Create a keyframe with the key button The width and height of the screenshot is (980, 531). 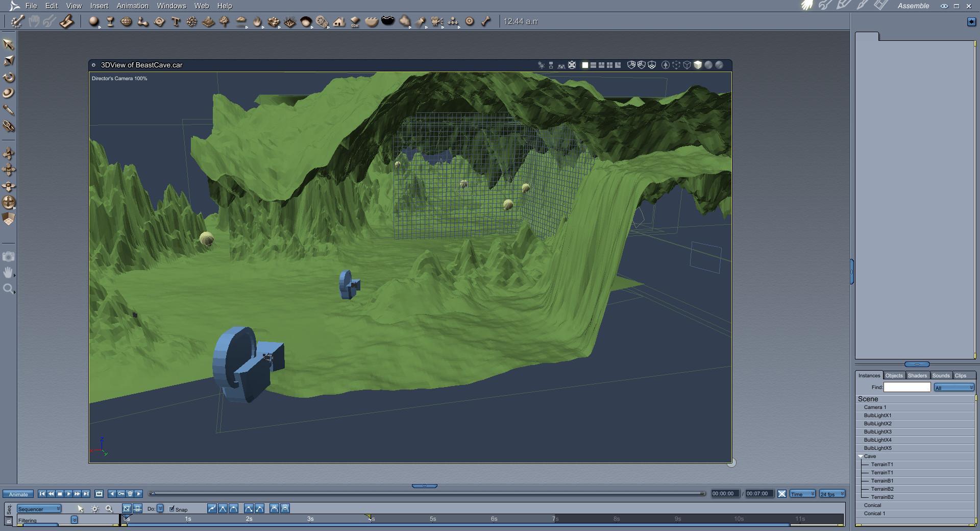(x=121, y=494)
